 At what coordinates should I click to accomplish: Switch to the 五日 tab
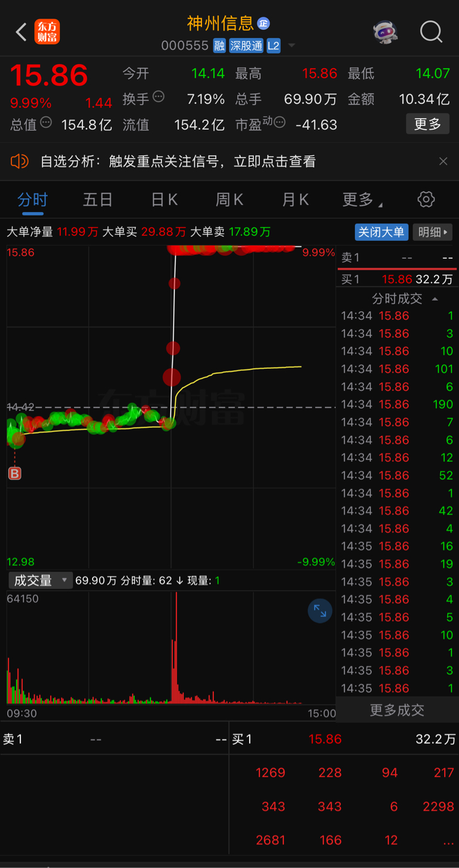[x=97, y=200]
